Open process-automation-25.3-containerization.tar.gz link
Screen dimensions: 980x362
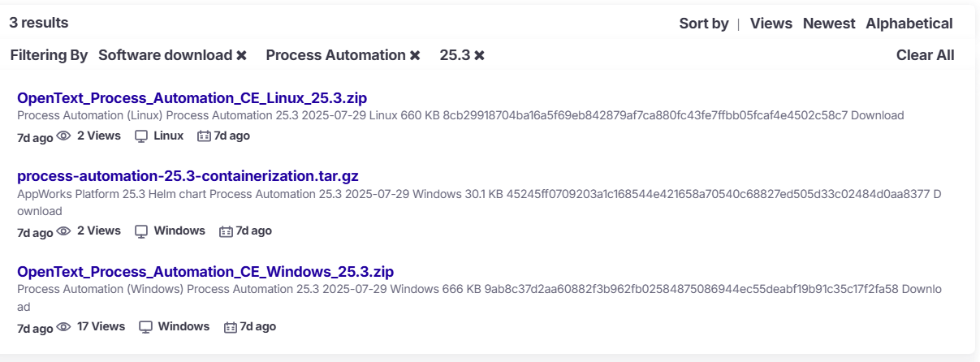(x=188, y=176)
